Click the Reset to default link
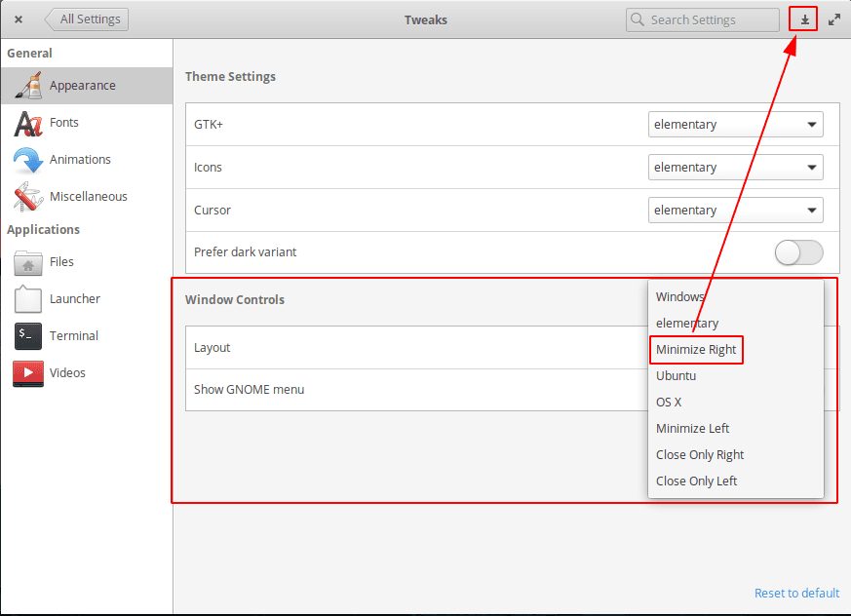The image size is (851, 616). click(x=796, y=593)
